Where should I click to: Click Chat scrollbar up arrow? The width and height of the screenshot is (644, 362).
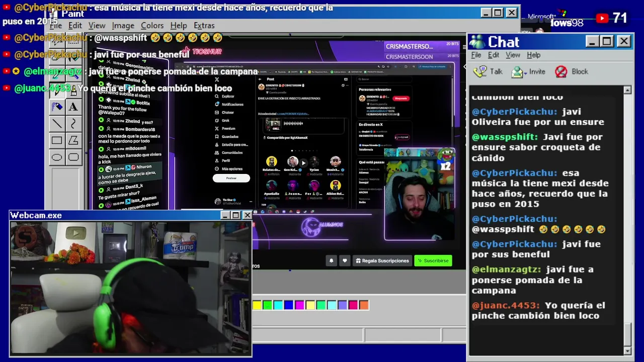coord(627,90)
